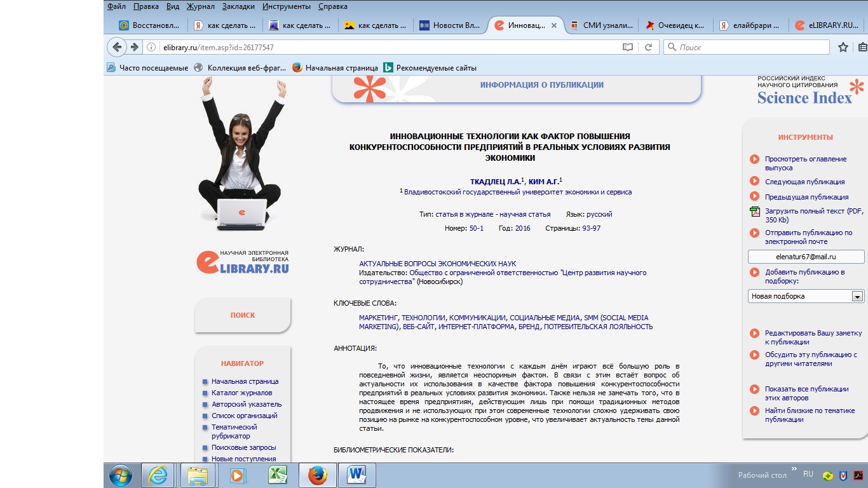The image size is (868, 488).
Task: Click the browser back arrow button
Action: (117, 47)
